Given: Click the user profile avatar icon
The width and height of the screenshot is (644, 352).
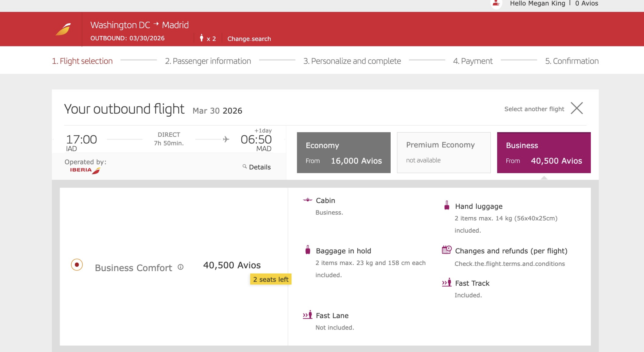Looking at the screenshot, I should [x=496, y=4].
